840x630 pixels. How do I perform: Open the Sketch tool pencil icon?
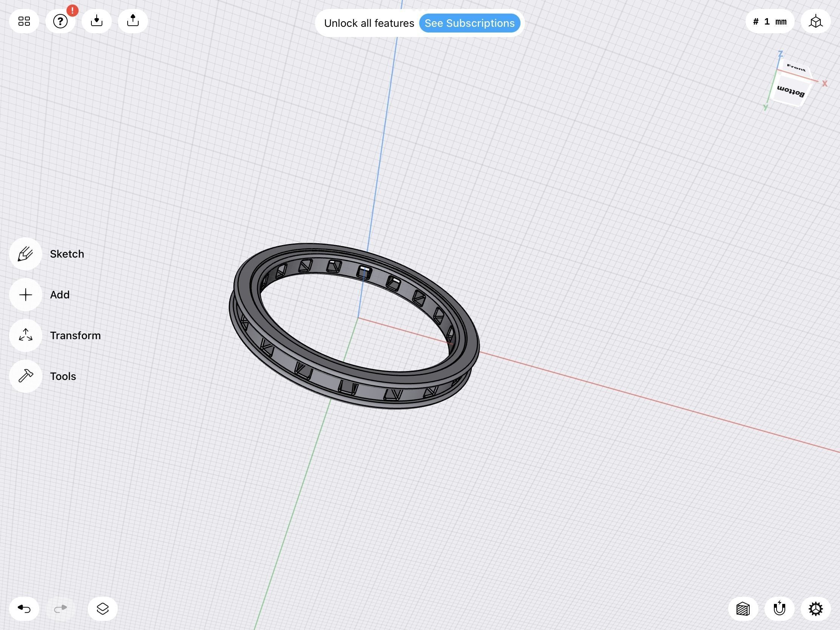pos(25,254)
